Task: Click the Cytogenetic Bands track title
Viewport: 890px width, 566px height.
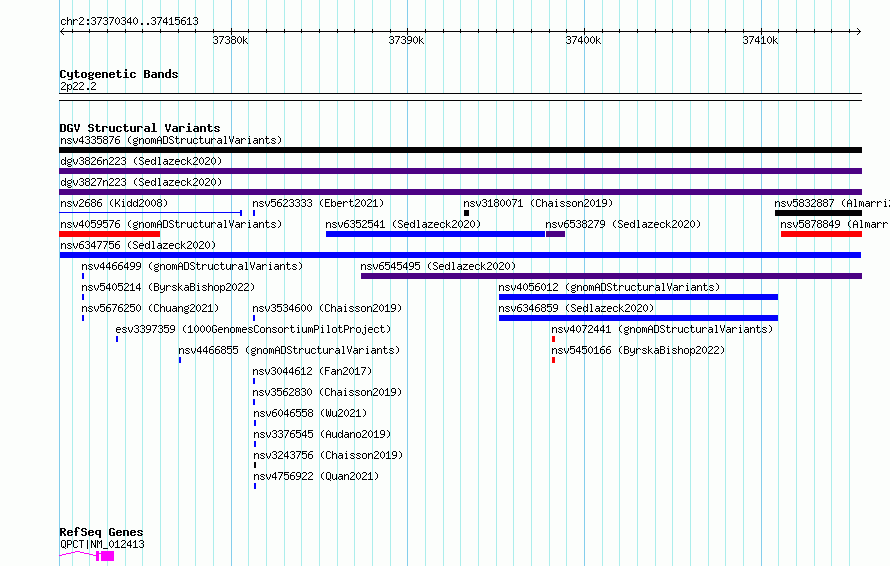Action: 119,74
